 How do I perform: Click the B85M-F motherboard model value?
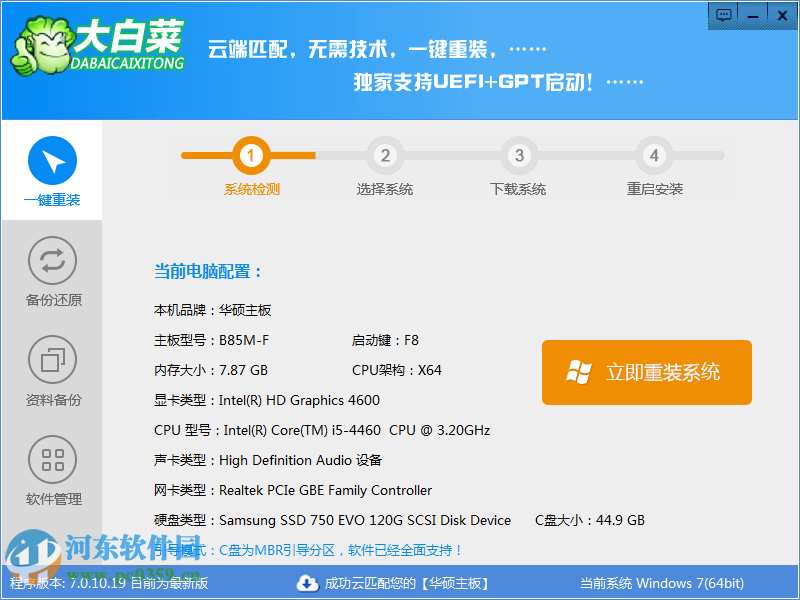(244, 340)
